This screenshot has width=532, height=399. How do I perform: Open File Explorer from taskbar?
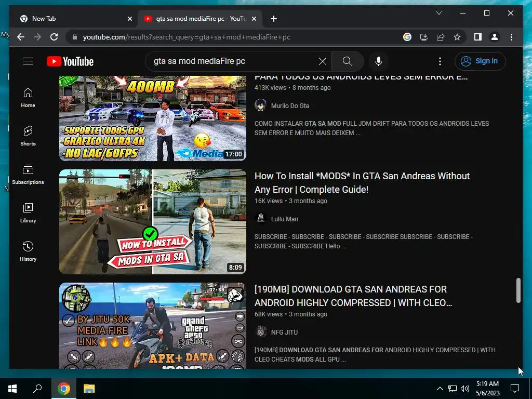coord(89,389)
